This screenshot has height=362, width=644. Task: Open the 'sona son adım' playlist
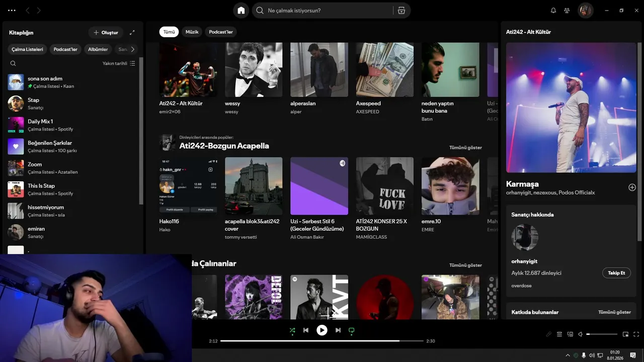pyautogui.click(x=72, y=82)
